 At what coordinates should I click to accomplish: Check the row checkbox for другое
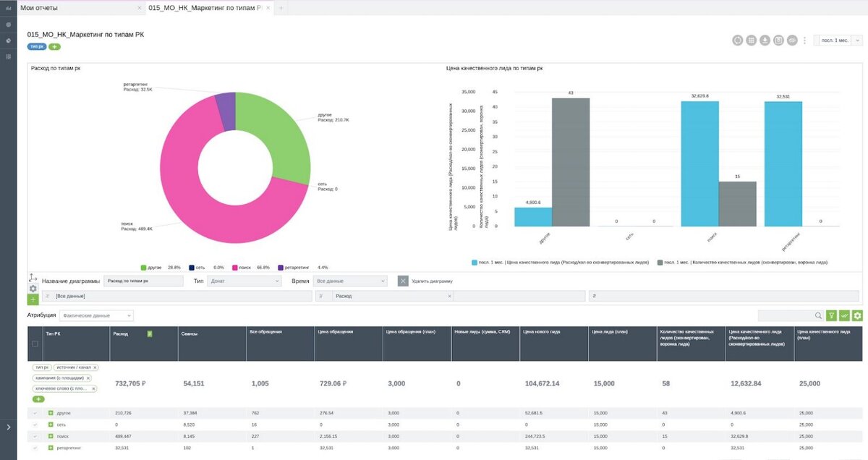pos(35,413)
